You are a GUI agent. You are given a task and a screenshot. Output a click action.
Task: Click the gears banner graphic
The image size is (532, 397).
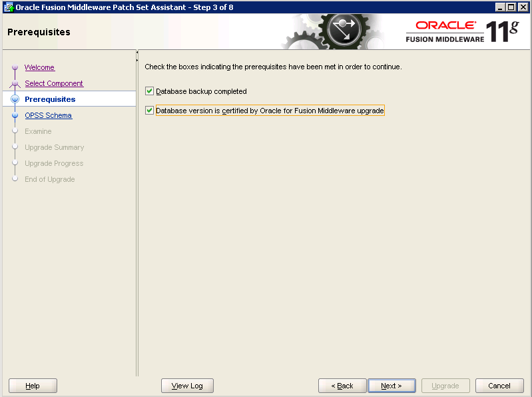click(332, 32)
